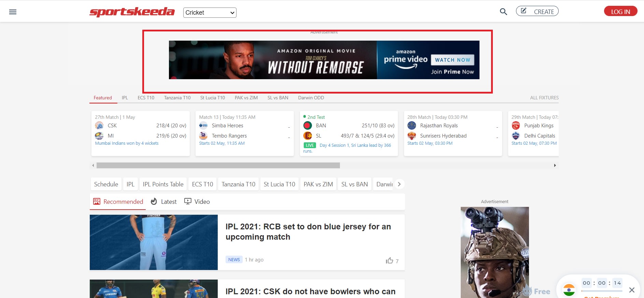Select the St Lucia T10 fixtures tab
644x298 pixels.
click(213, 98)
